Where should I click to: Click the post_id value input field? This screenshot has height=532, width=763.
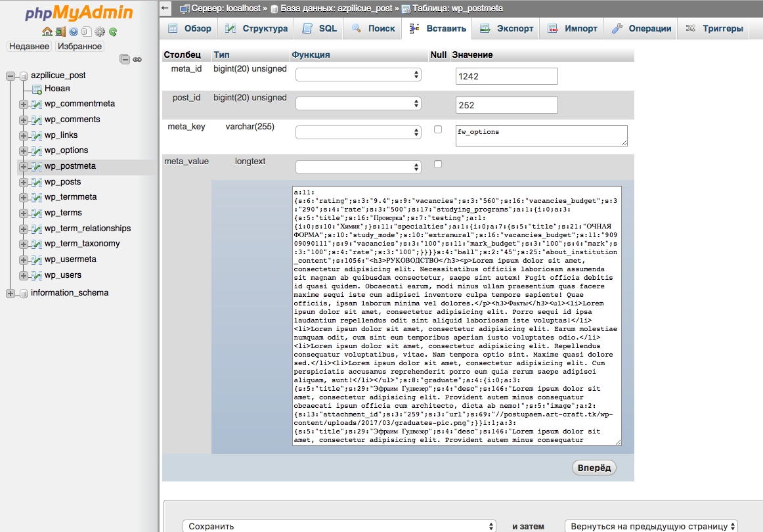[x=506, y=105]
